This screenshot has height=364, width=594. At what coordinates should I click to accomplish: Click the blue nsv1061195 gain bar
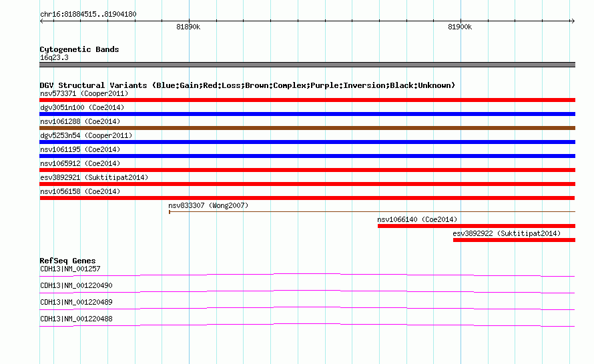pyautogui.click(x=307, y=156)
